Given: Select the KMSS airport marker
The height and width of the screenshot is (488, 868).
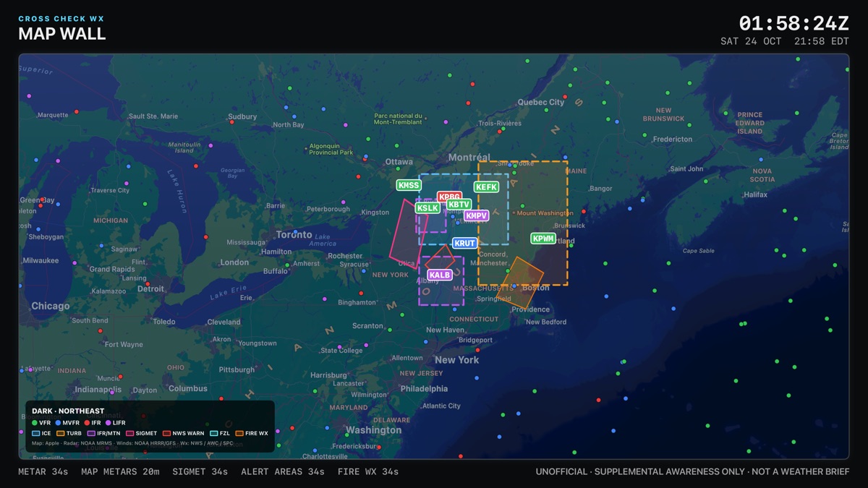Looking at the screenshot, I should [x=409, y=185].
